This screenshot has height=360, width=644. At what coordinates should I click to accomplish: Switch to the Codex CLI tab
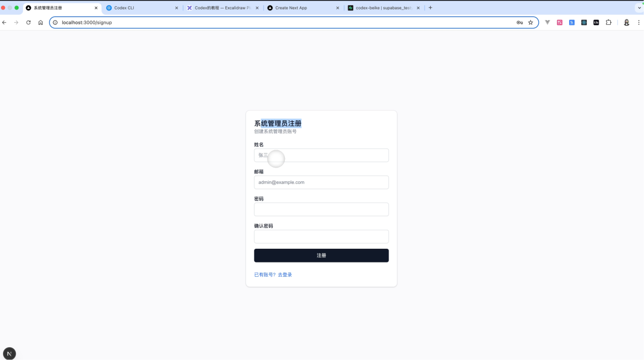(140, 8)
